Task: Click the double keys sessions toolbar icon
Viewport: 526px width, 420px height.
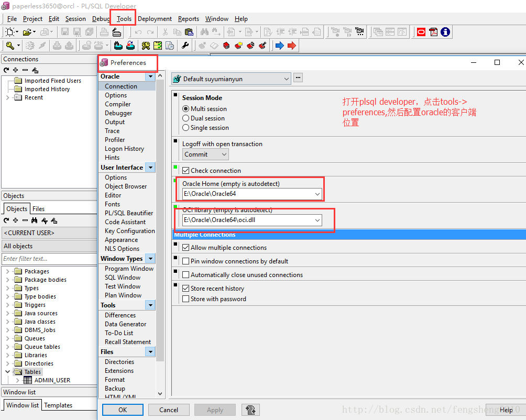Action: pos(146,45)
